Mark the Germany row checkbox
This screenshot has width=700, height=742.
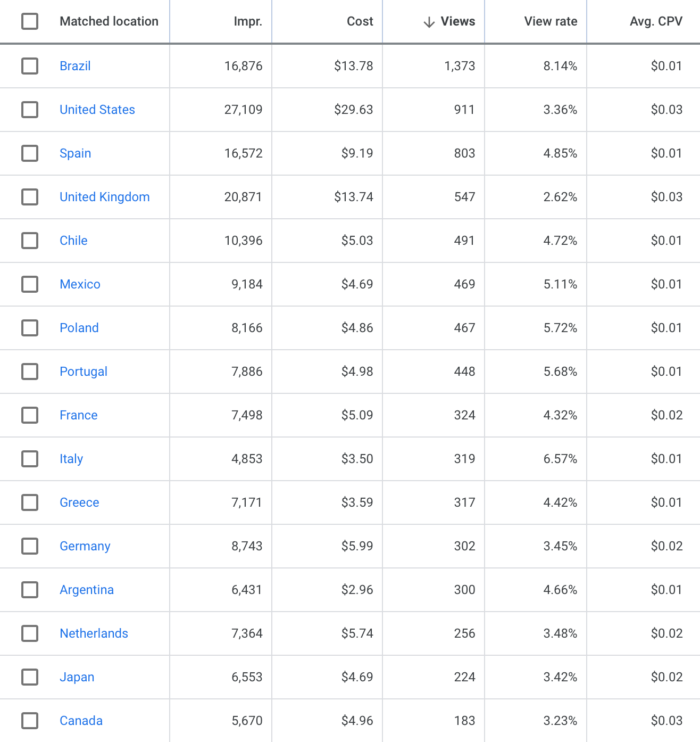tap(30, 546)
